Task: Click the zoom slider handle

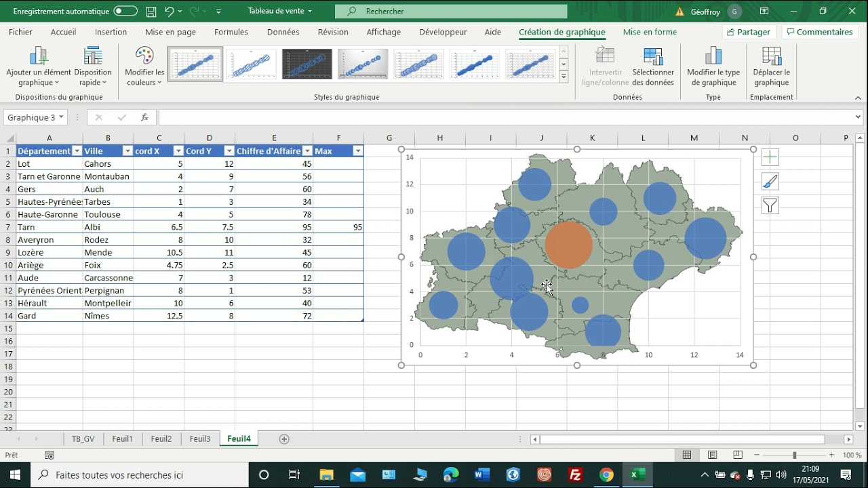Action: click(794, 455)
